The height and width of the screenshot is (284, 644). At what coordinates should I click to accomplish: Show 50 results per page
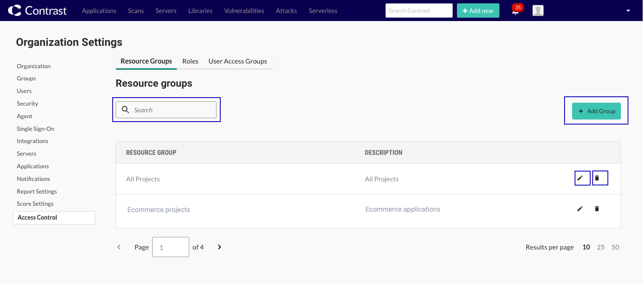(x=615, y=247)
